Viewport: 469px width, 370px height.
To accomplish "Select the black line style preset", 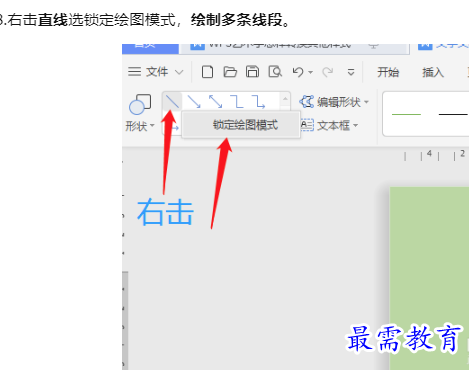I will pos(453,114).
